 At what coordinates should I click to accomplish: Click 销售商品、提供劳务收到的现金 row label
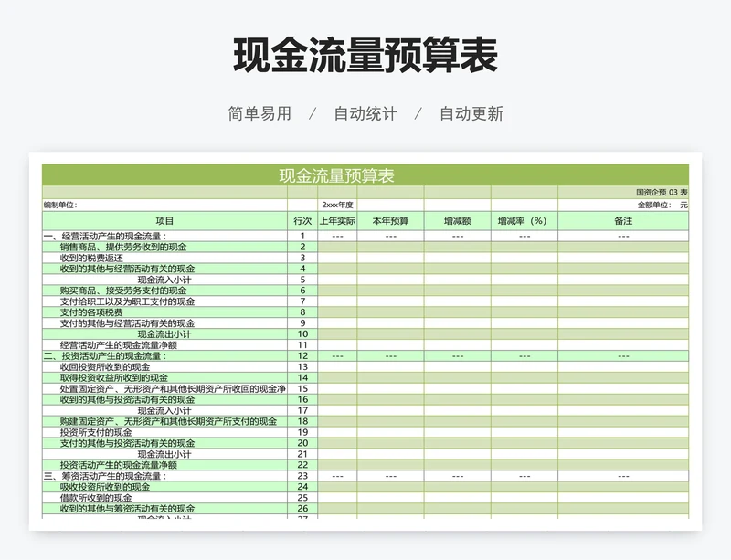(123, 247)
